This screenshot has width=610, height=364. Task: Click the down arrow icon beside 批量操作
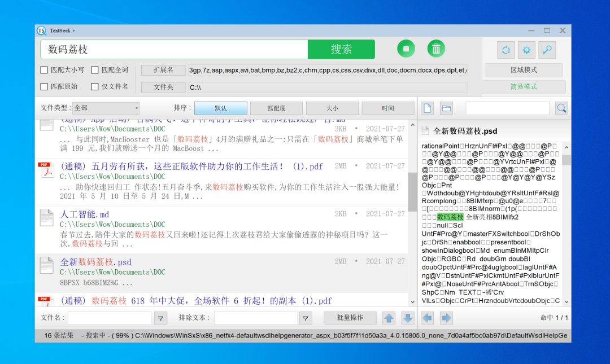pos(407,318)
